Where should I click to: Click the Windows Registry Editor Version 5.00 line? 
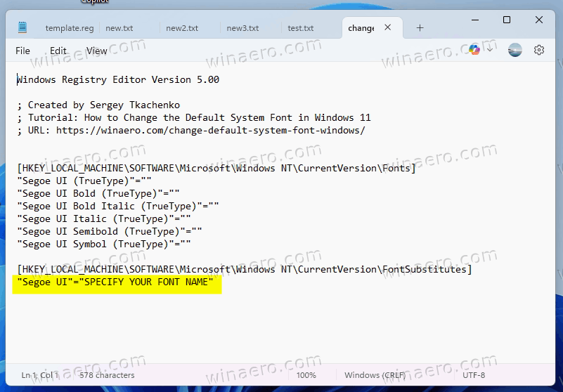point(118,79)
